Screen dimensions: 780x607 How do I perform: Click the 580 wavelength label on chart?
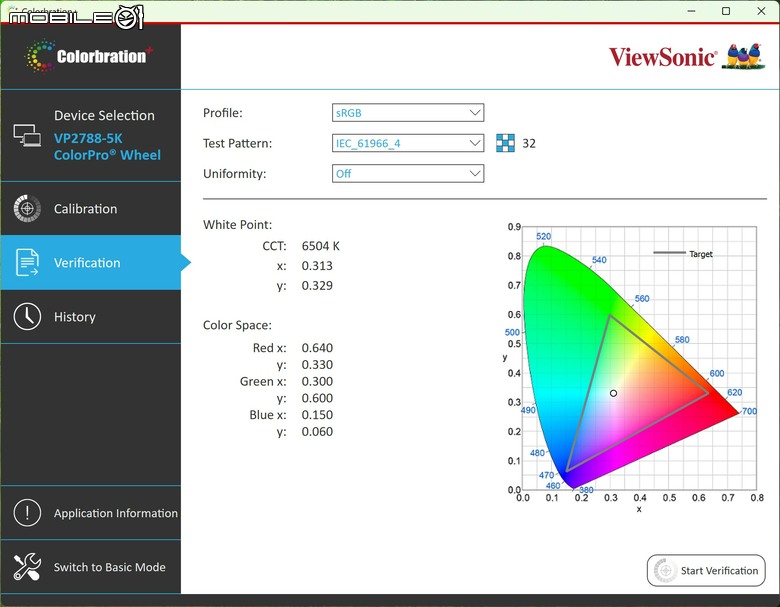click(x=682, y=339)
